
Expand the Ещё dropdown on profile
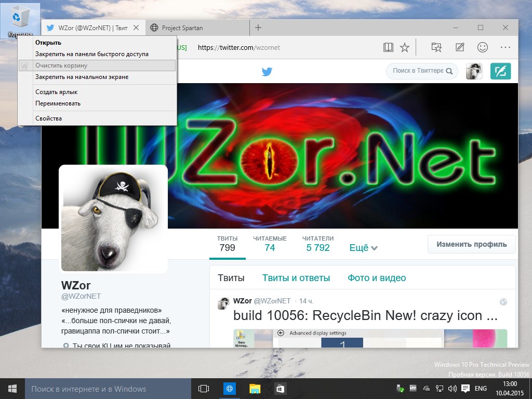point(363,248)
